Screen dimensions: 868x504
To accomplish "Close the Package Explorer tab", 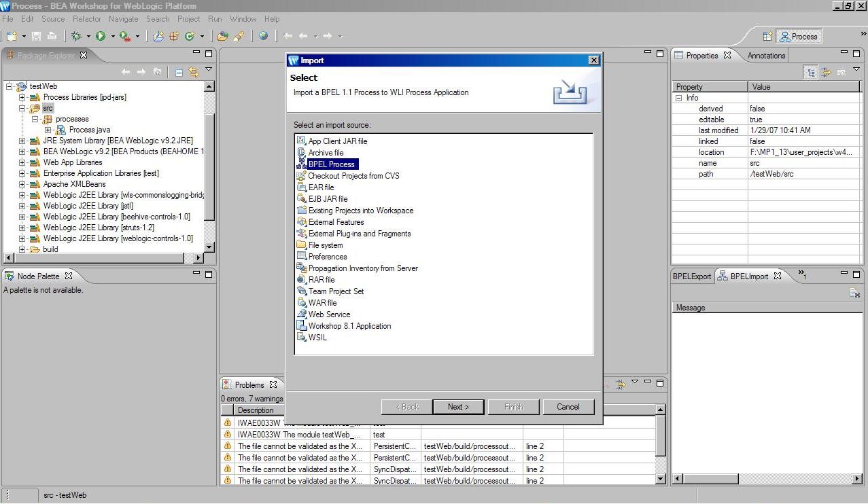I will coord(84,55).
